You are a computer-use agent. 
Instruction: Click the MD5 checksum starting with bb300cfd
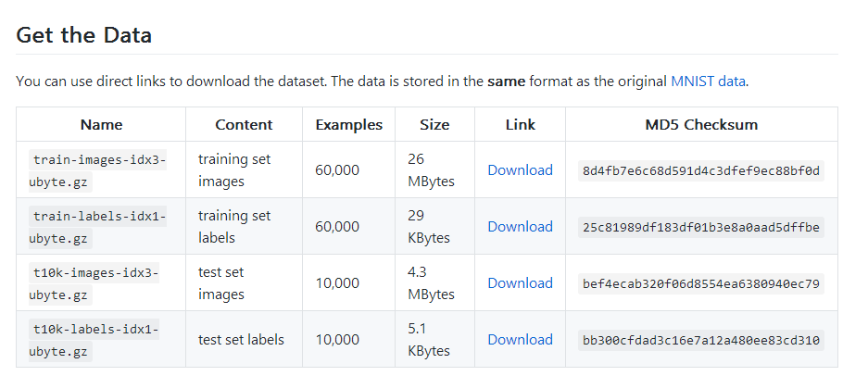point(700,340)
